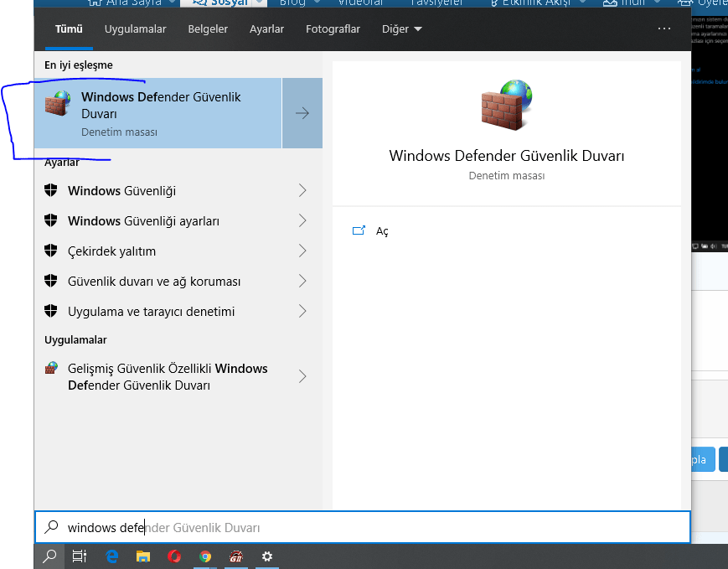The width and height of the screenshot is (728, 569).
Task: Expand Windows Güvenliği ayarları chevron
Action: [x=302, y=220]
